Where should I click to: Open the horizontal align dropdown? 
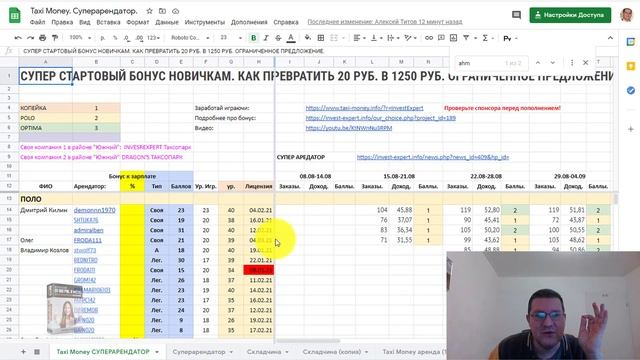pyautogui.click(x=359, y=38)
